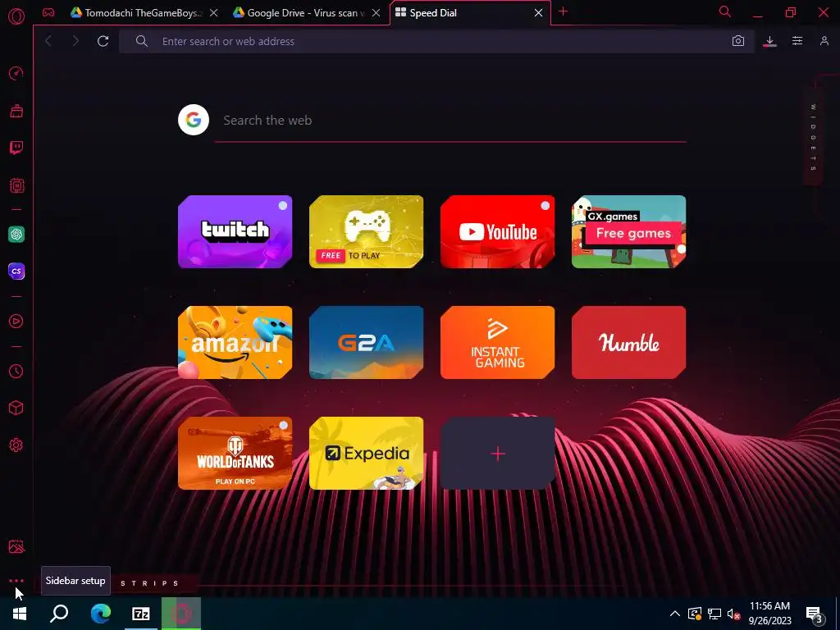Close the Speed Dial tab
840x630 pixels.
click(x=538, y=13)
